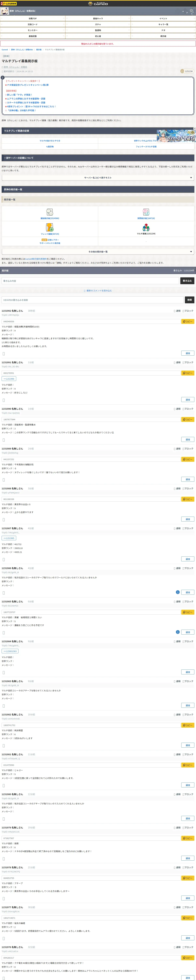Close the banner advertisement

(195, 129)
